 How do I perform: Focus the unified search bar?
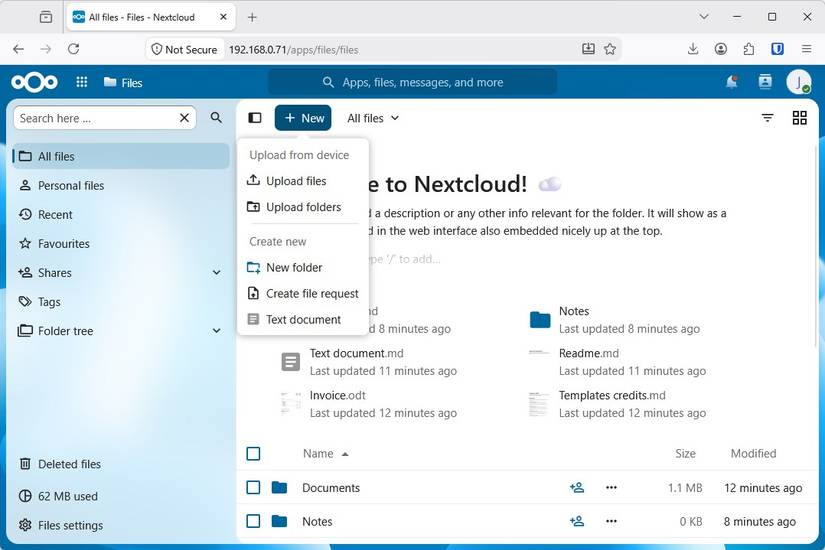tap(412, 82)
